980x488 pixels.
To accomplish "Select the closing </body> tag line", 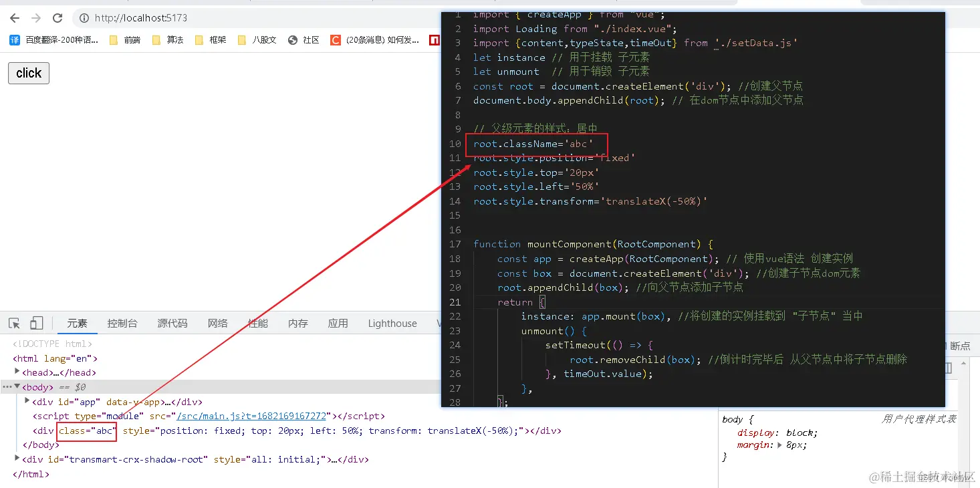I will coord(41,445).
